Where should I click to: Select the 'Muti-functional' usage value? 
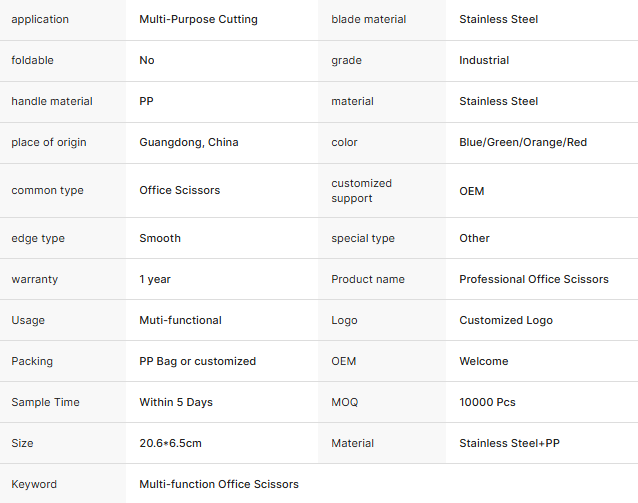tap(180, 320)
